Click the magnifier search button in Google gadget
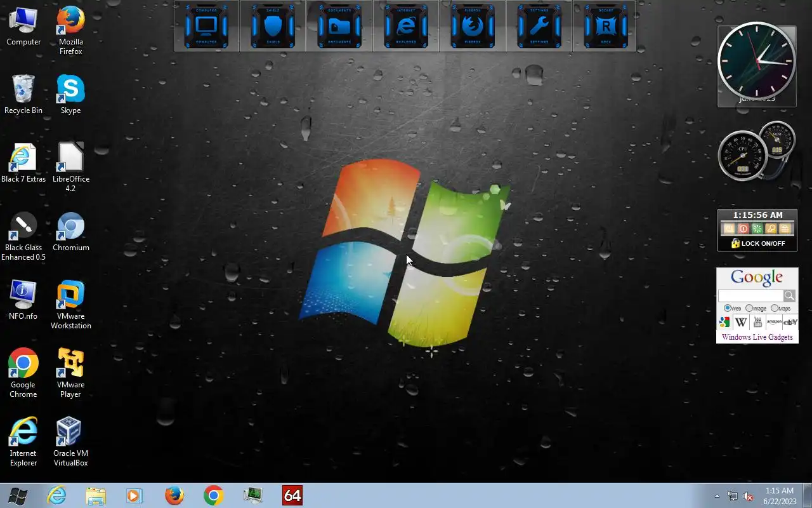 click(x=789, y=296)
